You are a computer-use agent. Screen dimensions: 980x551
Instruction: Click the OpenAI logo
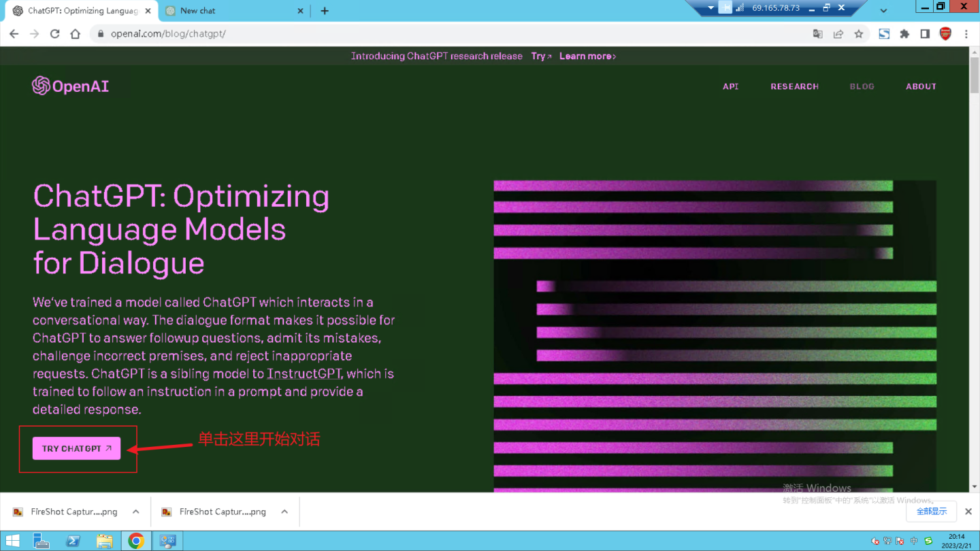point(70,86)
